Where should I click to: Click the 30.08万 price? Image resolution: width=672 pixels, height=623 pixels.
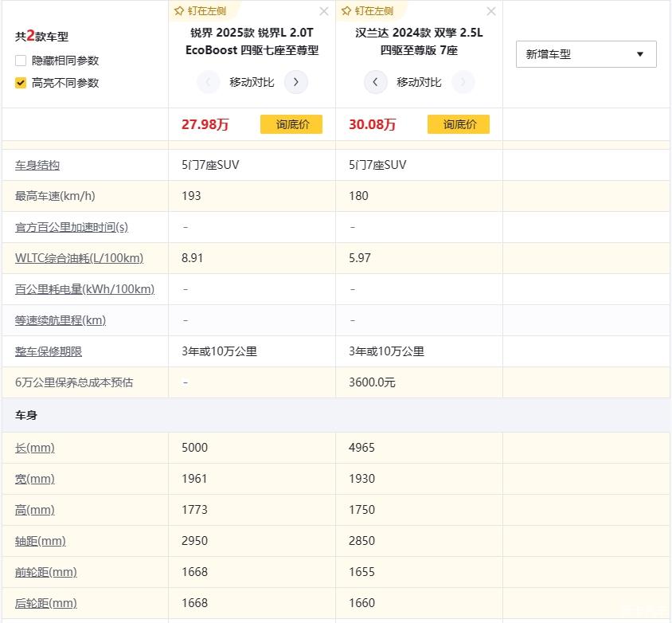[373, 124]
